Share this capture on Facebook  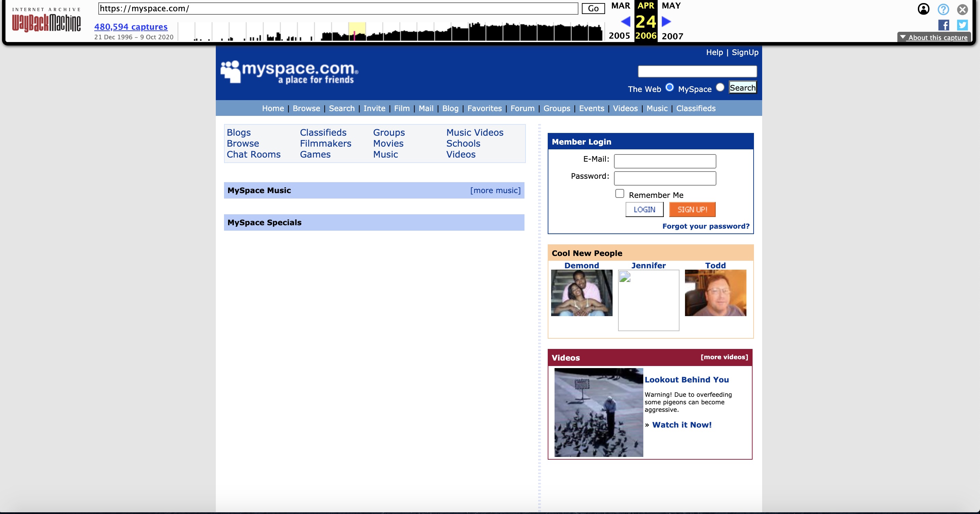coord(944,25)
